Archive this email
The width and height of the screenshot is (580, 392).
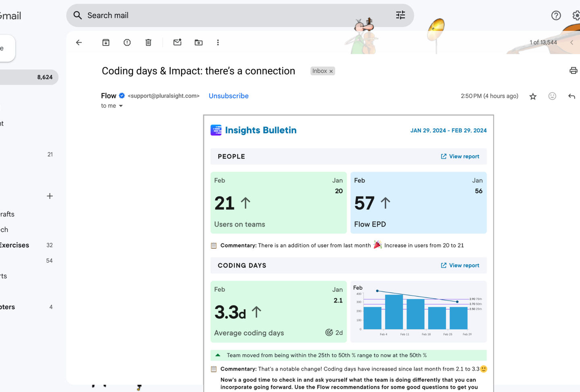coord(106,42)
